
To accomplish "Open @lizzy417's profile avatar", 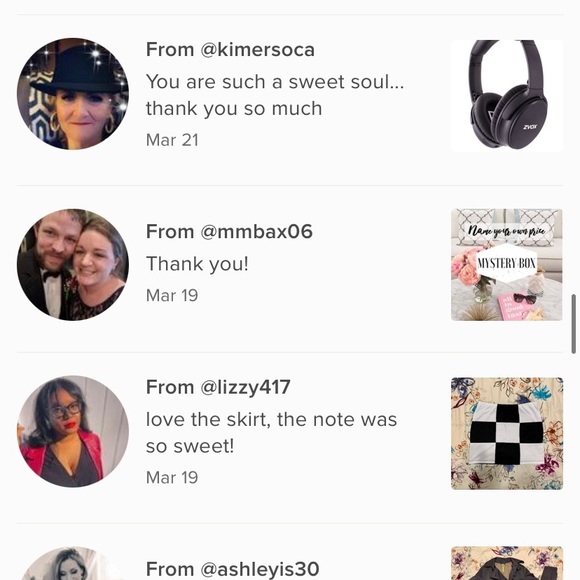I will pyautogui.click(x=73, y=432).
